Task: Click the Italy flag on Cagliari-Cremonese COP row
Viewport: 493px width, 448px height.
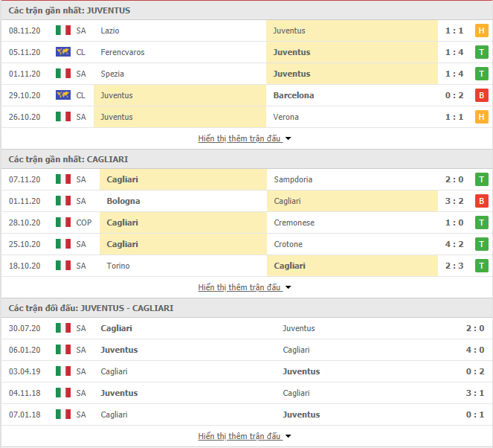Action: pos(63,223)
